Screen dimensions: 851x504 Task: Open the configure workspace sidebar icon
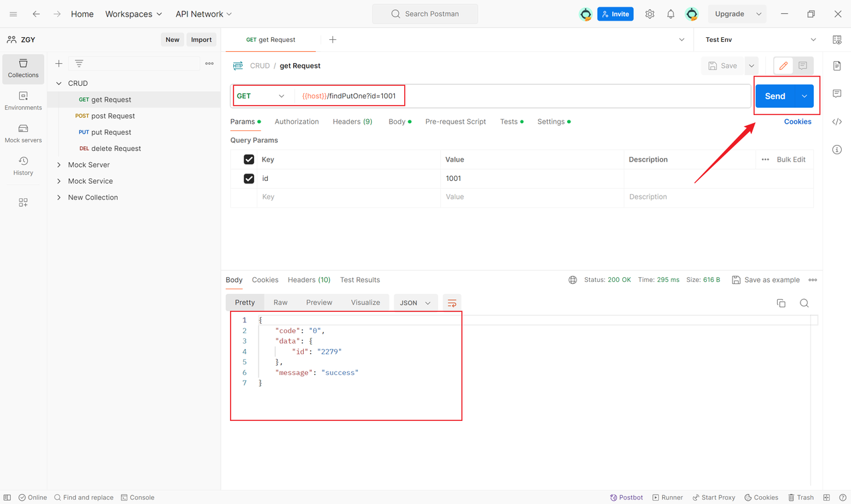23,203
